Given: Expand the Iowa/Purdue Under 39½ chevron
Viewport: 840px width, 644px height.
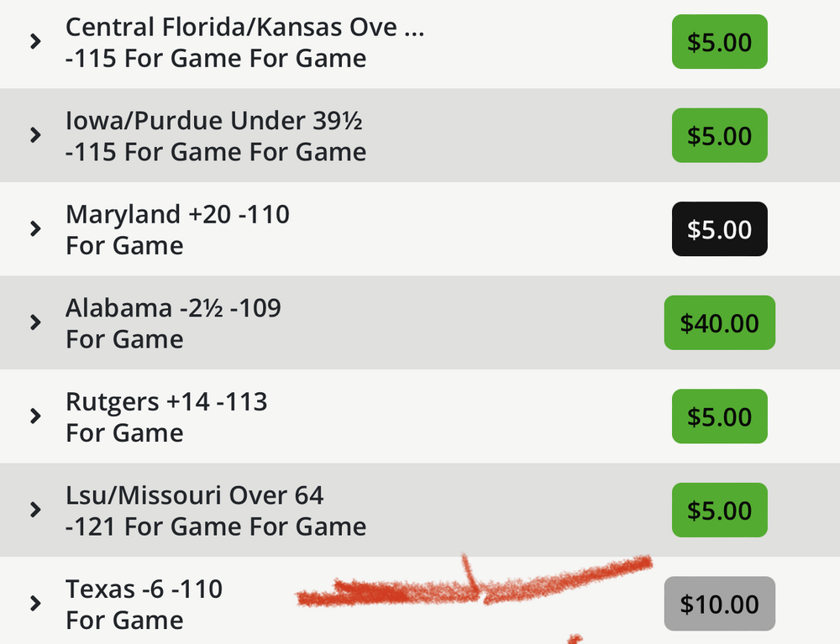Looking at the screenshot, I should tap(35, 134).
